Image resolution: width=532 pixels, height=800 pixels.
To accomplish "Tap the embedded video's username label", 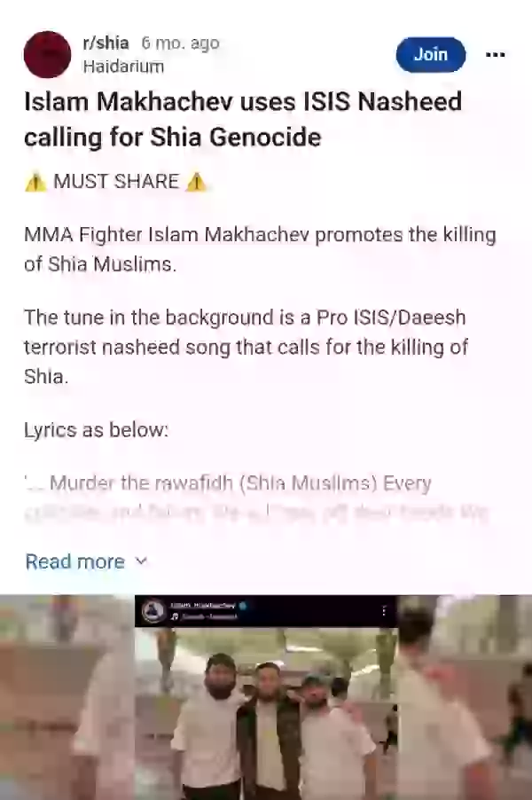I will click(203, 606).
